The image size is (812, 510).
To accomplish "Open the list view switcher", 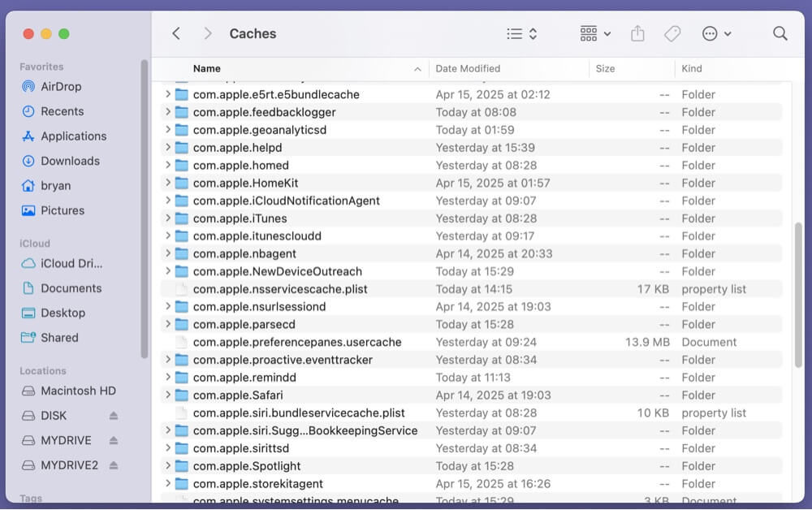I will pyautogui.click(x=521, y=33).
